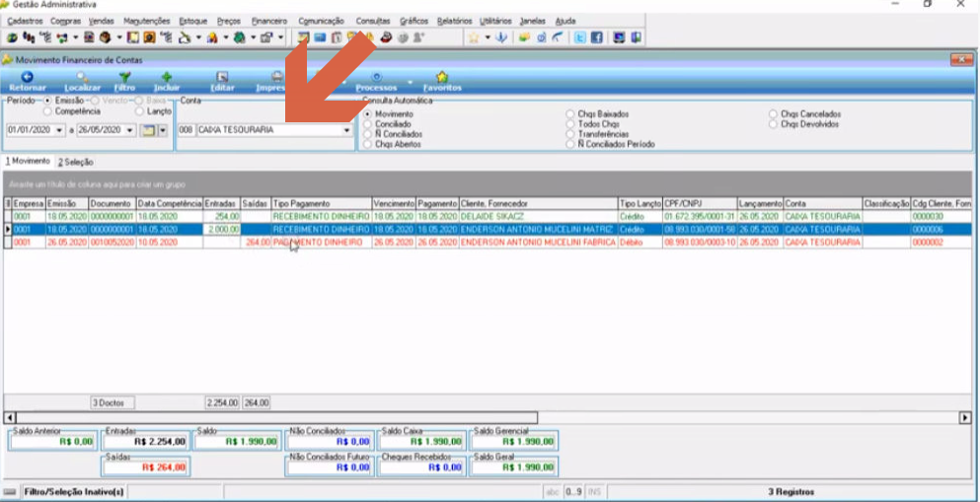Open the dropdown arrow beside calendar icon
This screenshot has height=502, width=980.
coord(163,130)
